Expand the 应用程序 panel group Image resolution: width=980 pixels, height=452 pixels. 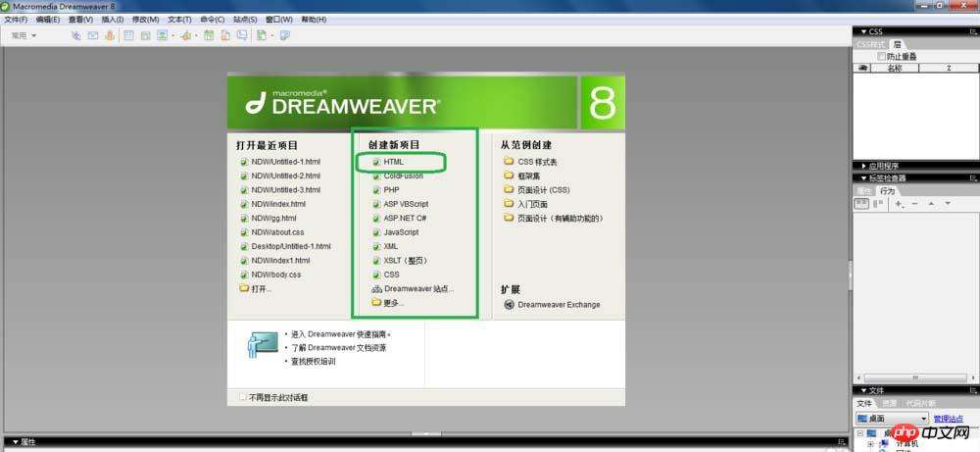[863, 167]
